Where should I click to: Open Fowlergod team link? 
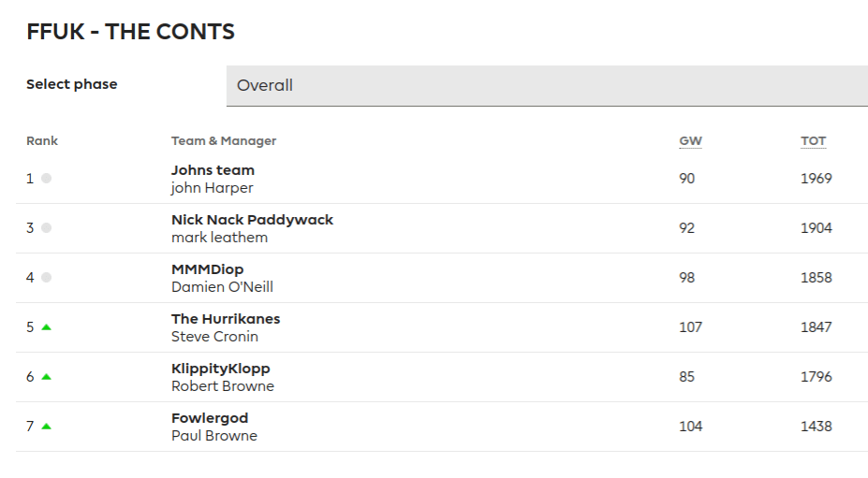(210, 418)
